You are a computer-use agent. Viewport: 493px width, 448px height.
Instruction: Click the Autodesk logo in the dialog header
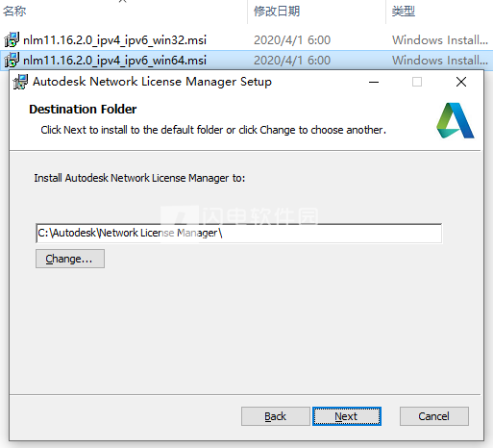coord(456,120)
